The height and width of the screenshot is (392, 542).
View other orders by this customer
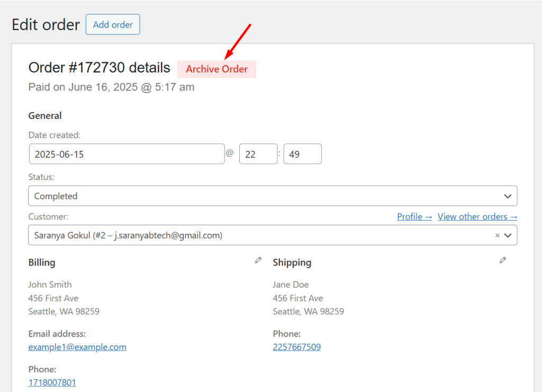coord(477,216)
